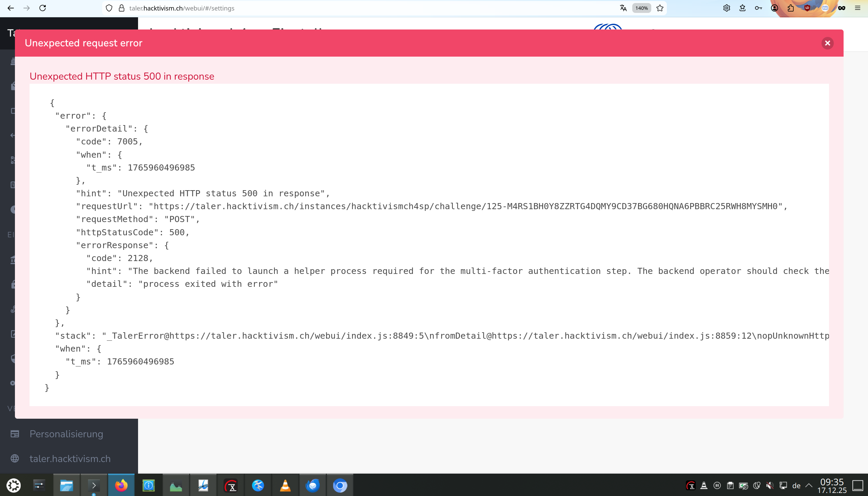This screenshot has width=868, height=496.
Task: Reset the 140% zoom level indicator
Action: coord(641,8)
